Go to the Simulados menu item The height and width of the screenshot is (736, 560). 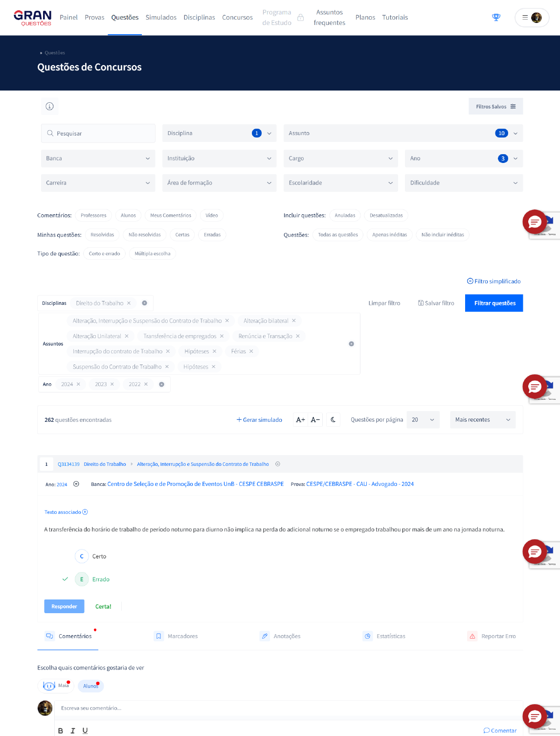pyautogui.click(x=161, y=18)
